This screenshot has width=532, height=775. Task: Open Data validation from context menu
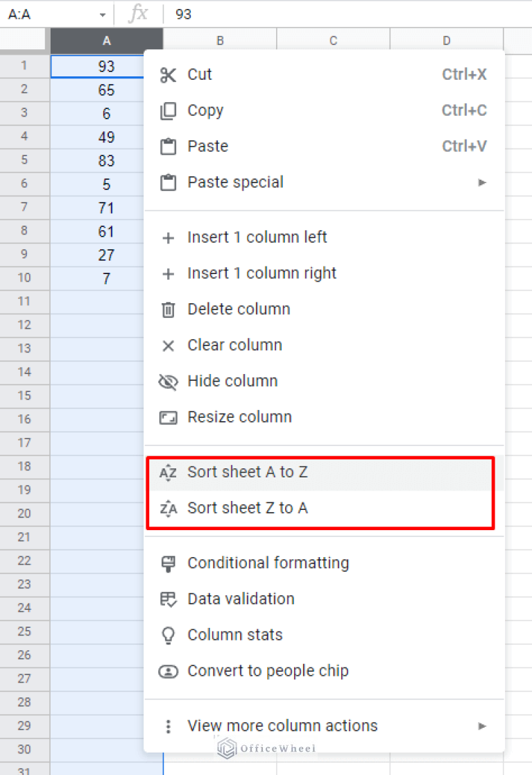click(x=241, y=599)
